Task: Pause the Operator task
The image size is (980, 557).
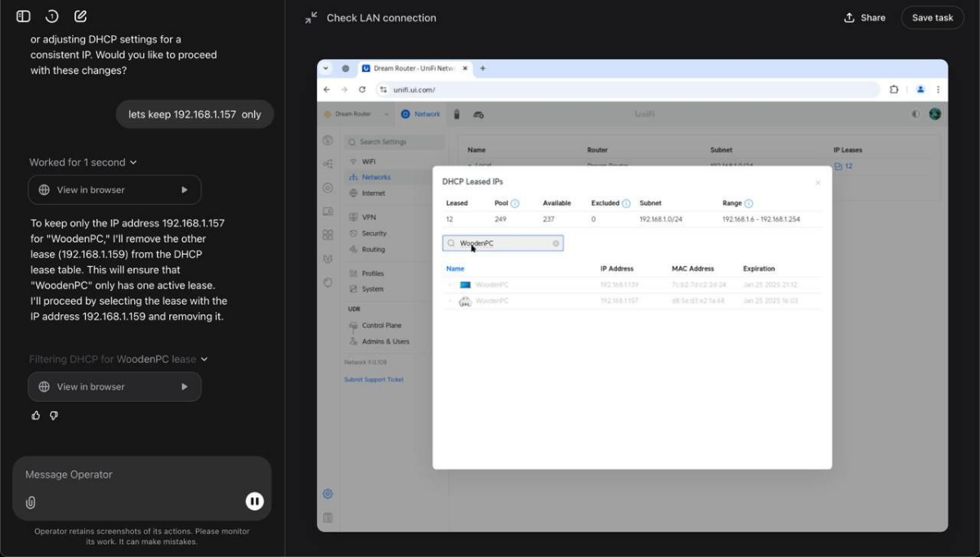Action: 254,501
